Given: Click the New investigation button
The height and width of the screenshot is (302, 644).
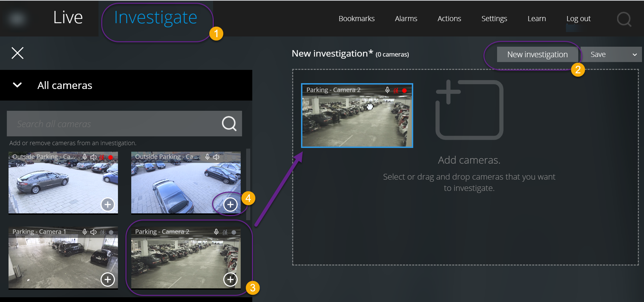Looking at the screenshot, I should tap(537, 55).
